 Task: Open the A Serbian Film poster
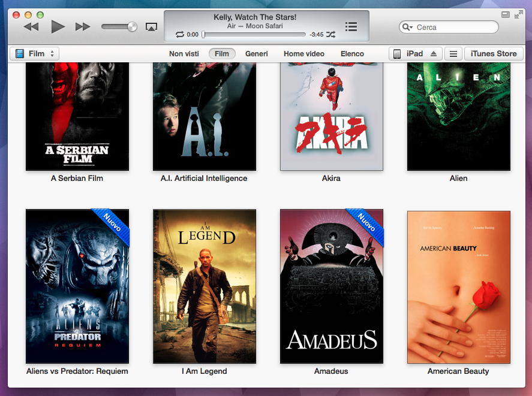click(77, 116)
